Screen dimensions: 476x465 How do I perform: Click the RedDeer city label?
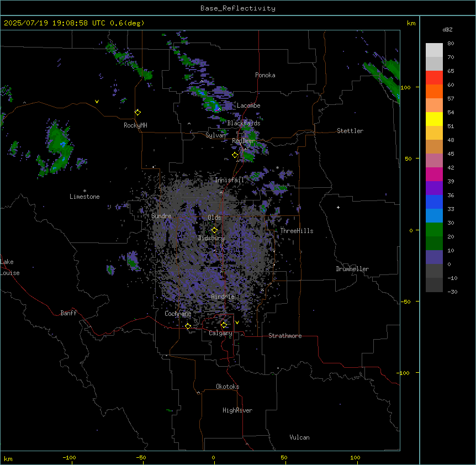click(244, 141)
